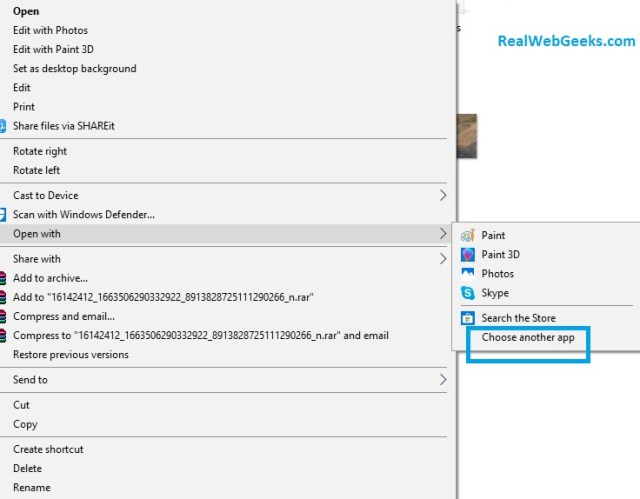Click the WinRAR icon beside Compress and email
The image size is (640, 499).
[3, 317]
